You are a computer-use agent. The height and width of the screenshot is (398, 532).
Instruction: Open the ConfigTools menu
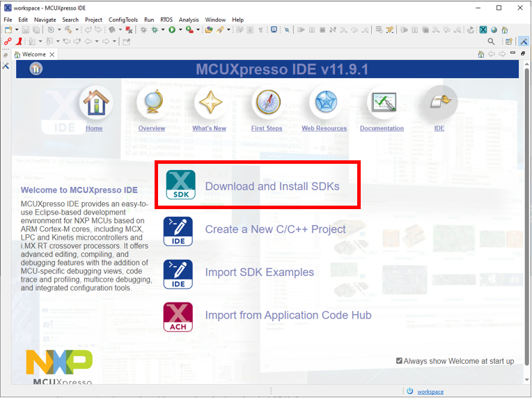123,20
